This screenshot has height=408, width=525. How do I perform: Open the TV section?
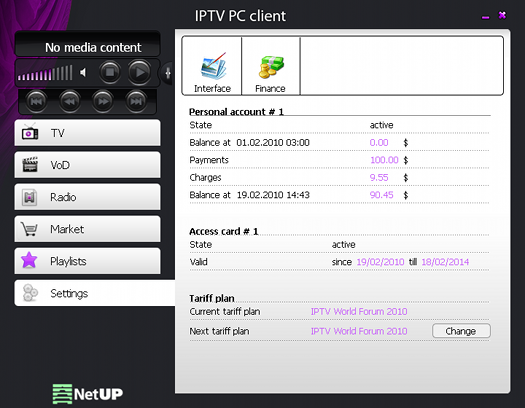click(87, 133)
